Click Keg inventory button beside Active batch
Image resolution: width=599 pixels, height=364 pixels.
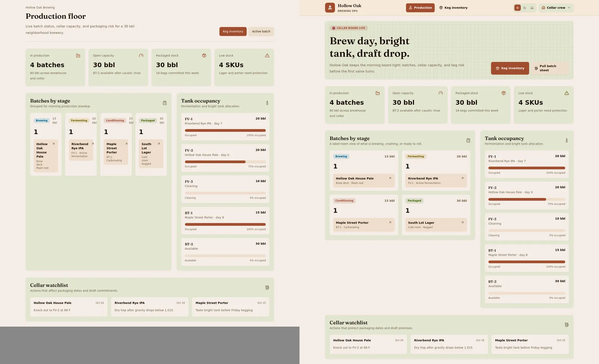233,31
